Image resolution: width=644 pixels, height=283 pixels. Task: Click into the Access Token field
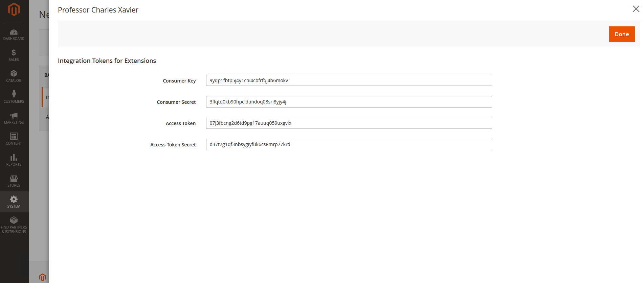[349, 123]
